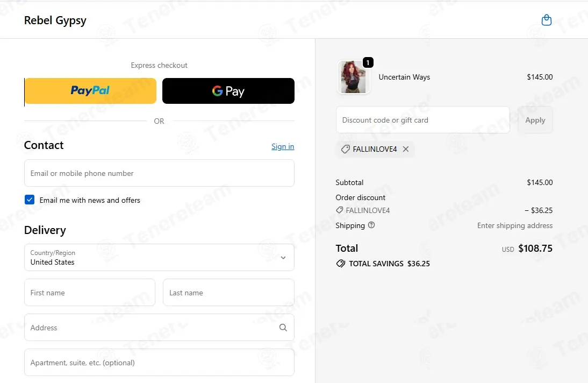Click the address search magnifier icon
Screen dimensions: 588x383
(283, 328)
